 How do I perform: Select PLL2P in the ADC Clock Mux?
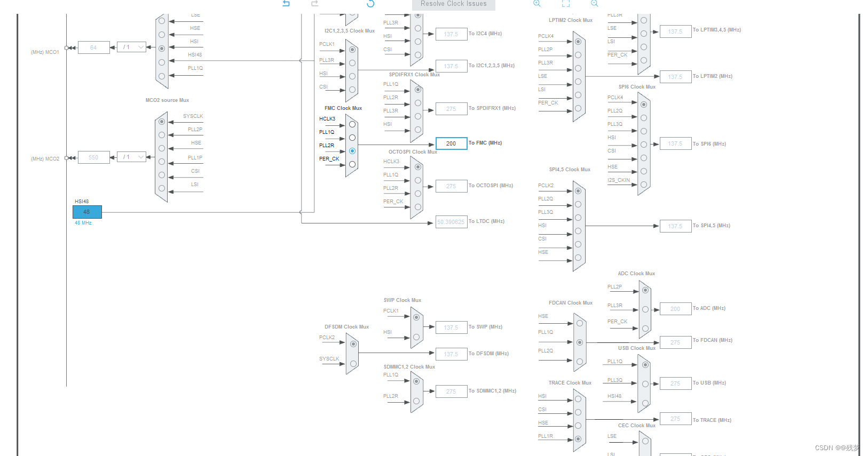[645, 290]
